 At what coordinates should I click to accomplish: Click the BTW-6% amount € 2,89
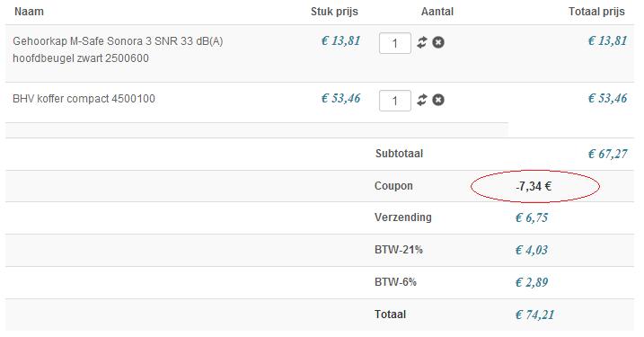click(x=532, y=282)
